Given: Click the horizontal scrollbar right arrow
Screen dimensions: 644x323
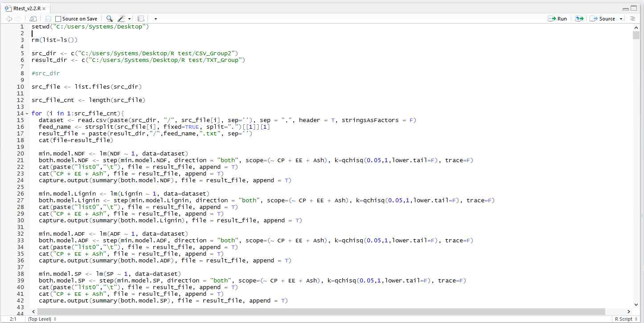Looking at the screenshot, I should tap(629, 311).
